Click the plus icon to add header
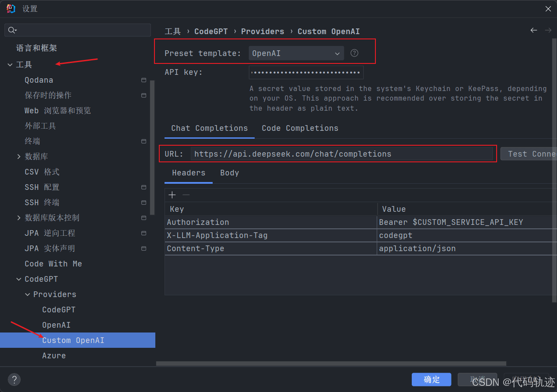The image size is (557, 392). coord(172,195)
